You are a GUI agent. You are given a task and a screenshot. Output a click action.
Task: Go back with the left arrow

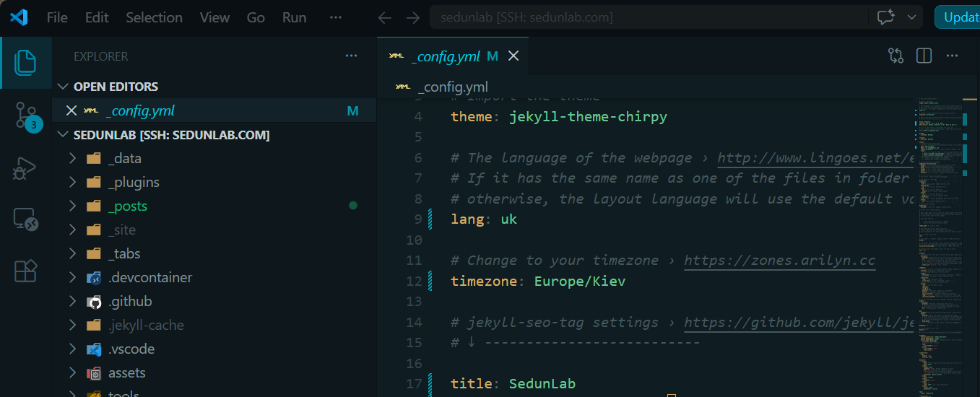pos(385,18)
